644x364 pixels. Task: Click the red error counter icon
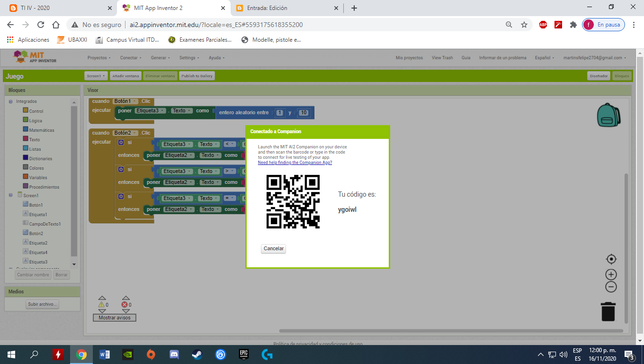click(x=125, y=305)
